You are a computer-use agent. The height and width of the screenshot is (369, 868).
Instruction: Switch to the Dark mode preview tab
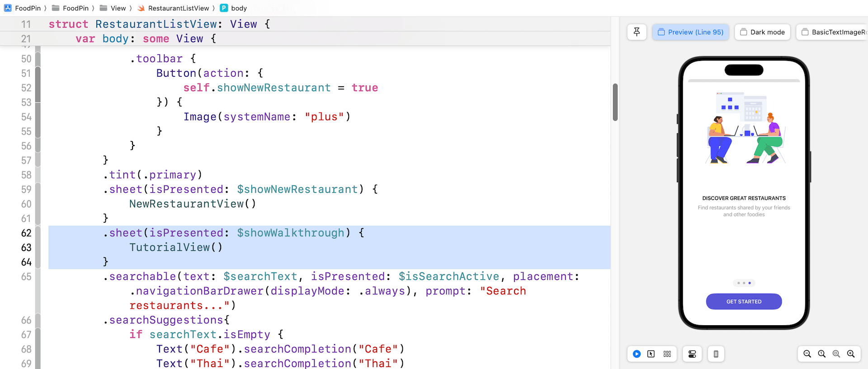click(x=762, y=32)
